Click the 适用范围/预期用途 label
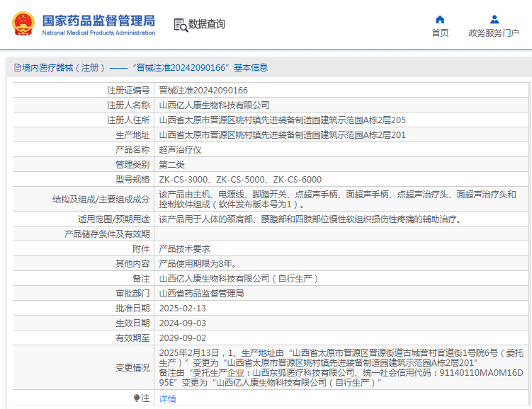532x409 pixels. [x=113, y=219]
